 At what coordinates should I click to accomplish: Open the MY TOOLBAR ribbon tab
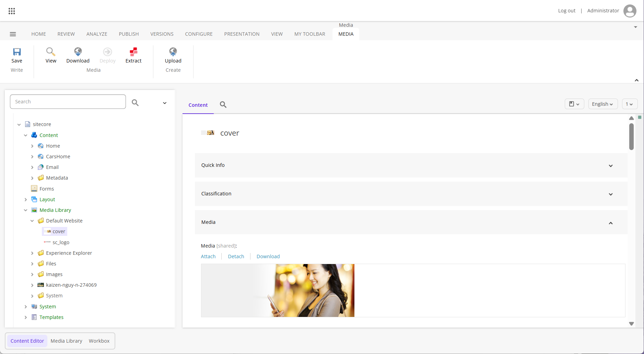tap(310, 34)
